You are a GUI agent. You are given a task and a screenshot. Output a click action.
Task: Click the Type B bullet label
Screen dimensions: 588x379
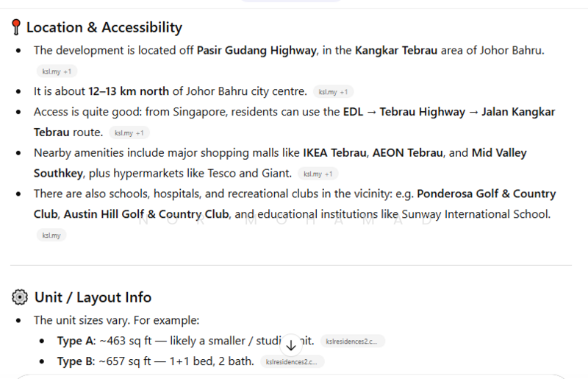[x=76, y=361]
